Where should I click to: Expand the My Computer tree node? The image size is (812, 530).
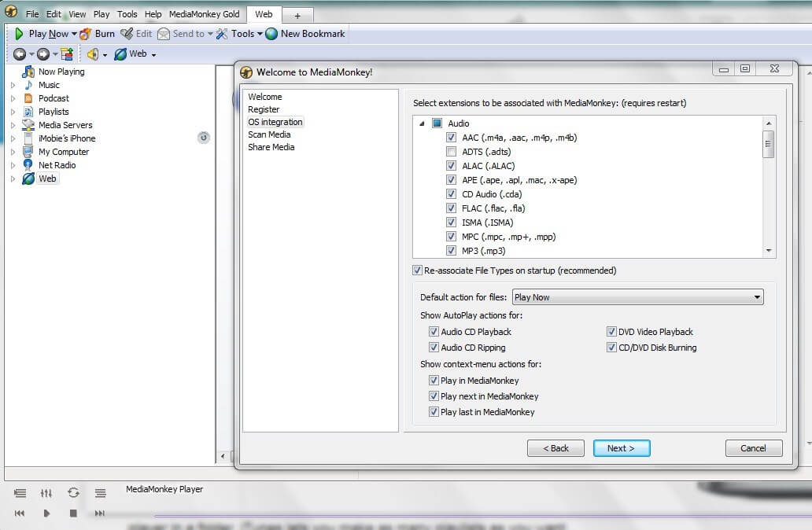[13, 153]
